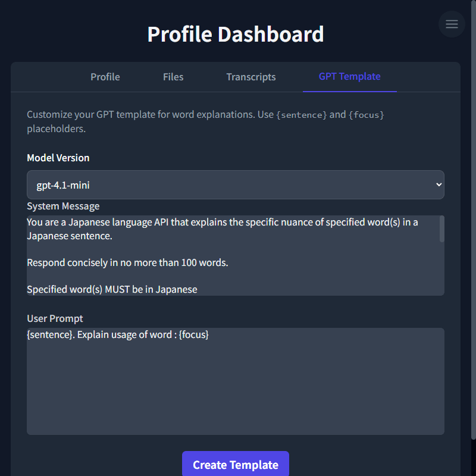Open the hamburger menu icon
This screenshot has width=476, height=476.
[x=452, y=24]
